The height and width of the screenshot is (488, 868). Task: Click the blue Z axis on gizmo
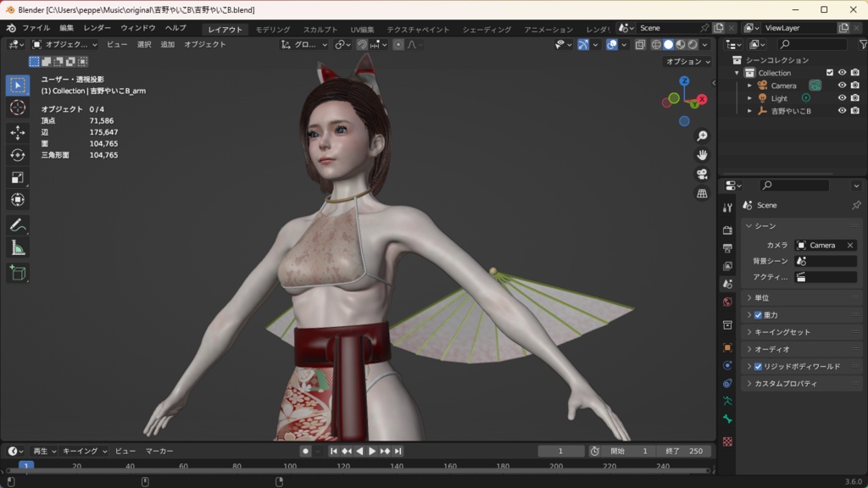click(685, 81)
